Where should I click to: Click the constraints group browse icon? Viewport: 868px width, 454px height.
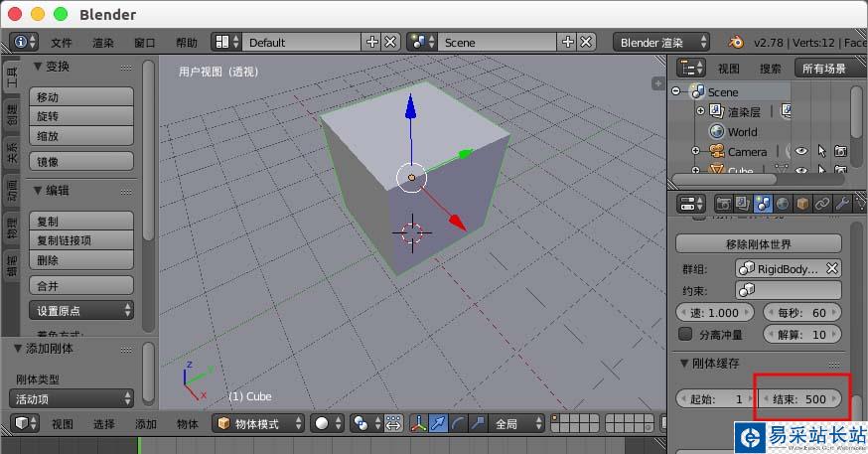click(747, 290)
